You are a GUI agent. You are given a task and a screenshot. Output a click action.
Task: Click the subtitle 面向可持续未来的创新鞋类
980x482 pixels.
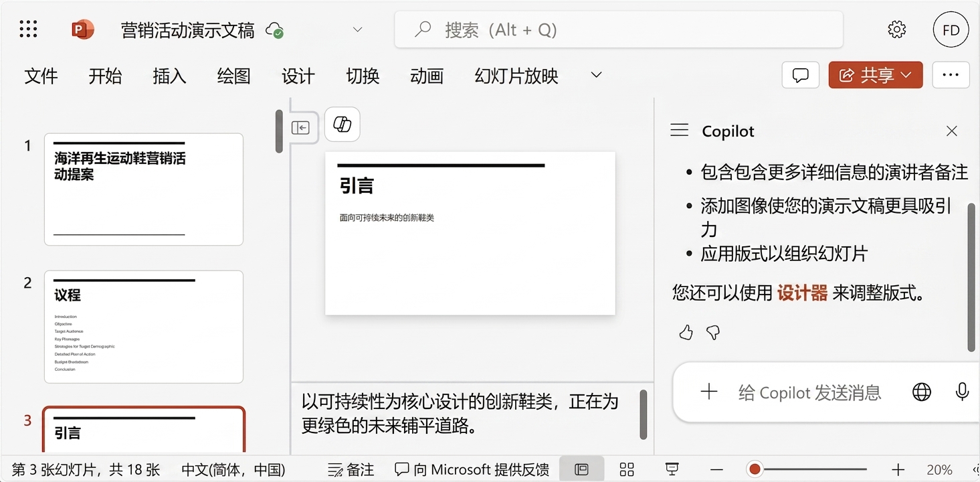pos(387,218)
